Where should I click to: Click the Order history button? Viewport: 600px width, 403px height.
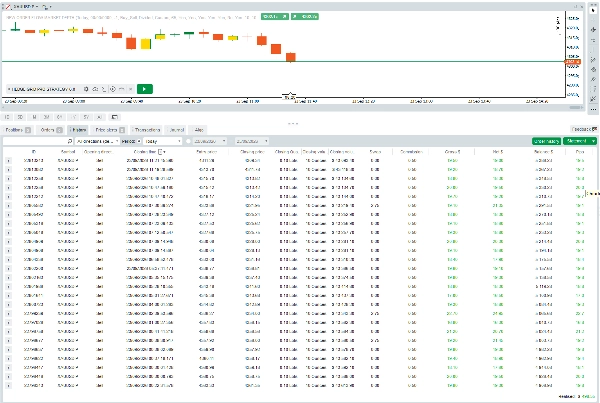pos(546,141)
